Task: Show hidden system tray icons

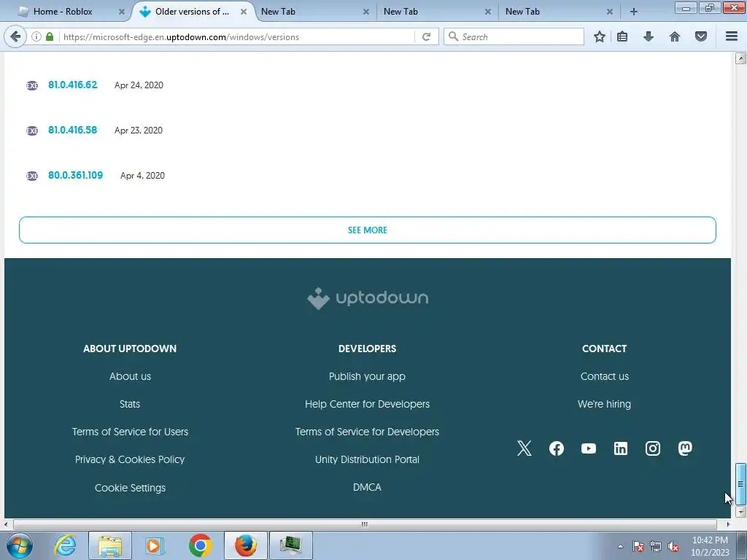Action: pos(620,546)
